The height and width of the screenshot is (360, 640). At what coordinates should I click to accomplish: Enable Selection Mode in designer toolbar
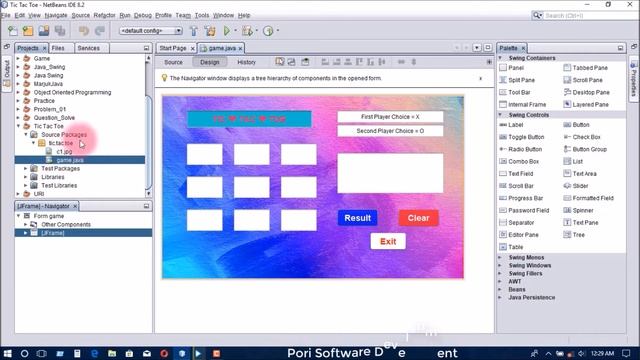[280, 62]
